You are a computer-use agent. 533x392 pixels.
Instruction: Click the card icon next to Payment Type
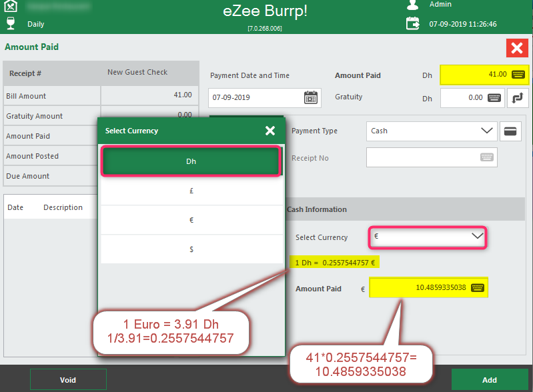point(510,131)
